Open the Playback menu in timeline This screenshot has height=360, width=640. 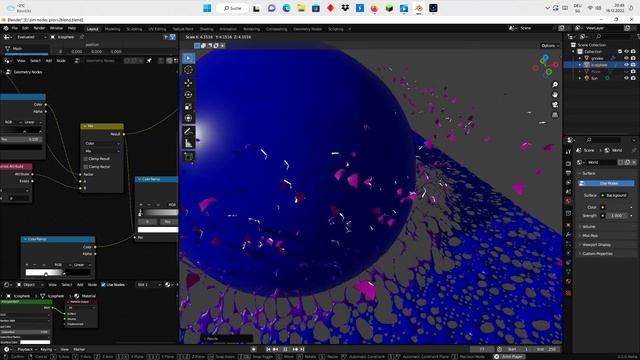[x=27, y=349]
